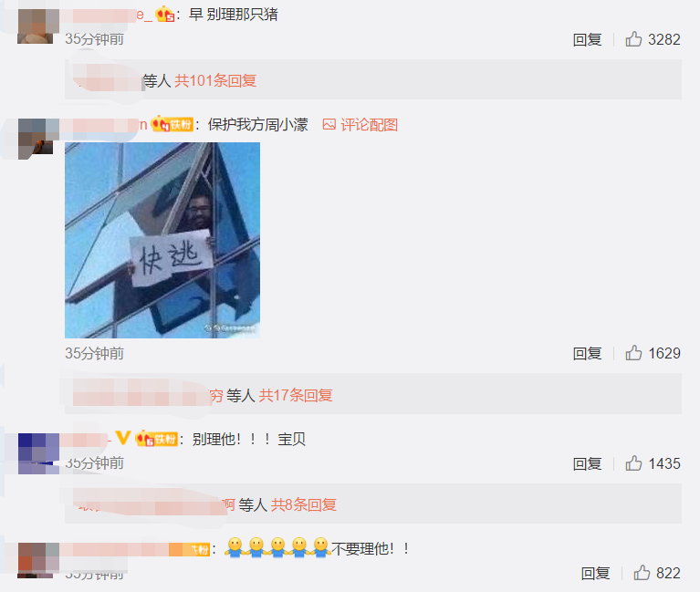Viewport: 700px width, 592px height.
Task: Open the 评论配图 link
Action: [x=369, y=125]
